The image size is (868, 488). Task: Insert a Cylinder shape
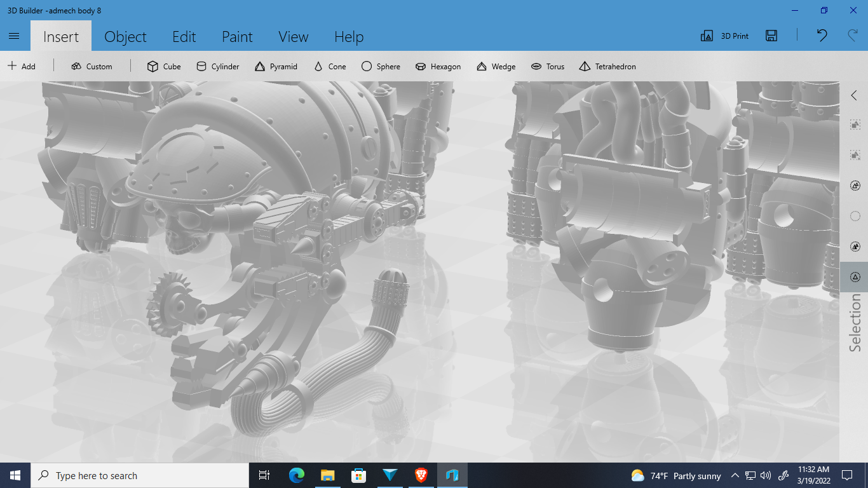[x=217, y=66]
